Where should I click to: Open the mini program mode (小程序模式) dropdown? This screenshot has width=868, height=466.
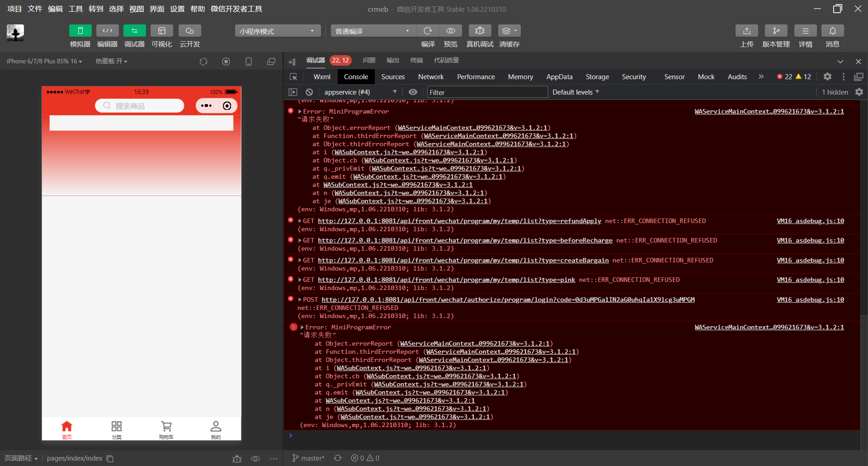(x=278, y=31)
